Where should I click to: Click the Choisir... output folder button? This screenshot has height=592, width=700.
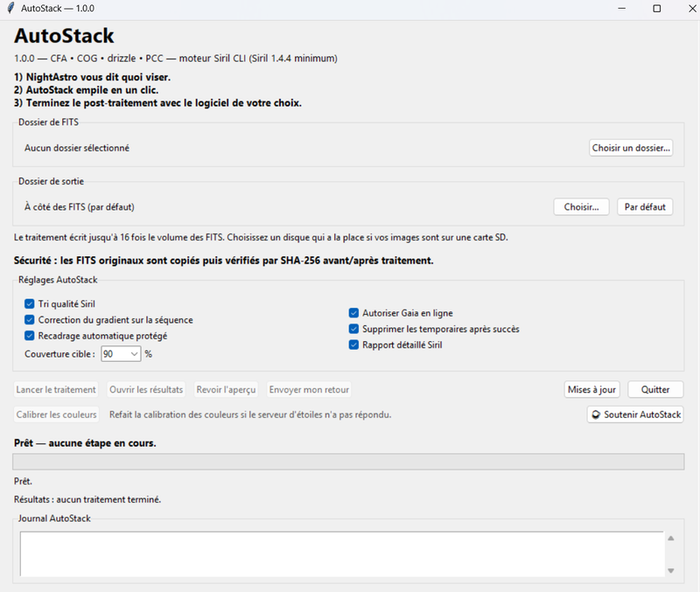581,207
